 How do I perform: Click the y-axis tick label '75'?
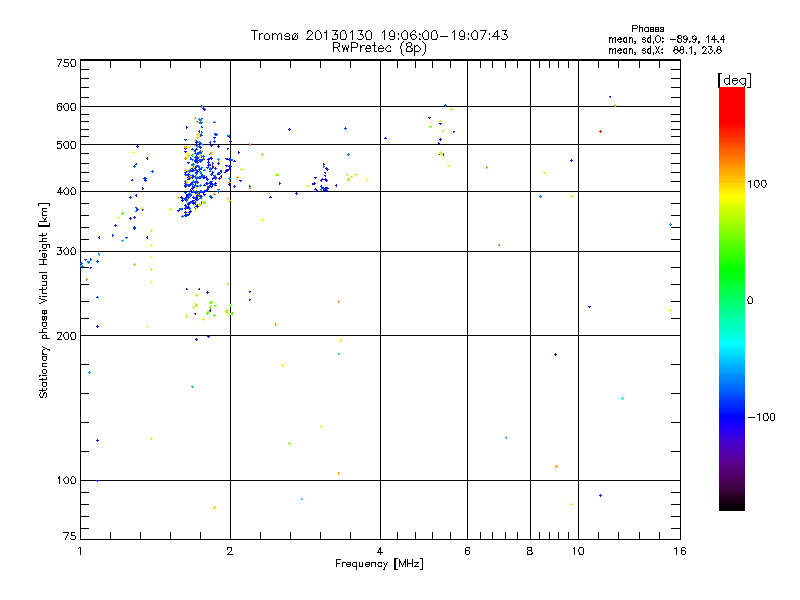click(x=70, y=536)
